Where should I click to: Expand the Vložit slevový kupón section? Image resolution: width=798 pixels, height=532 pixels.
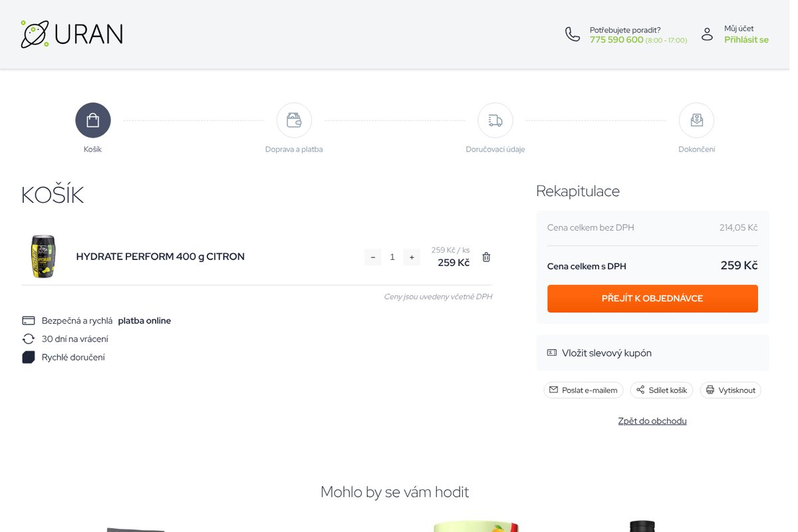point(652,353)
